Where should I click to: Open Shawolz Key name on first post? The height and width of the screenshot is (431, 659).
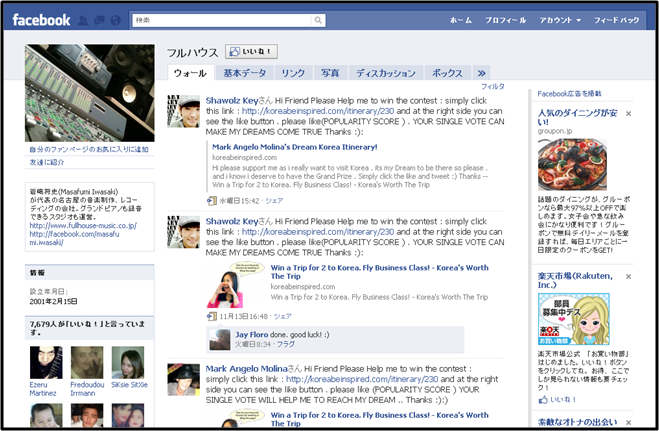click(232, 101)
